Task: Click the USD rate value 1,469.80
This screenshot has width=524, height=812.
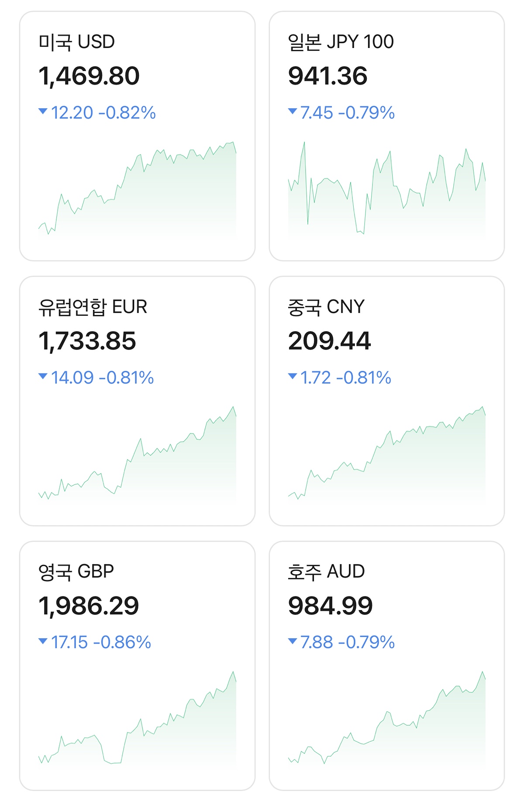Action: [x=89, y=76]
